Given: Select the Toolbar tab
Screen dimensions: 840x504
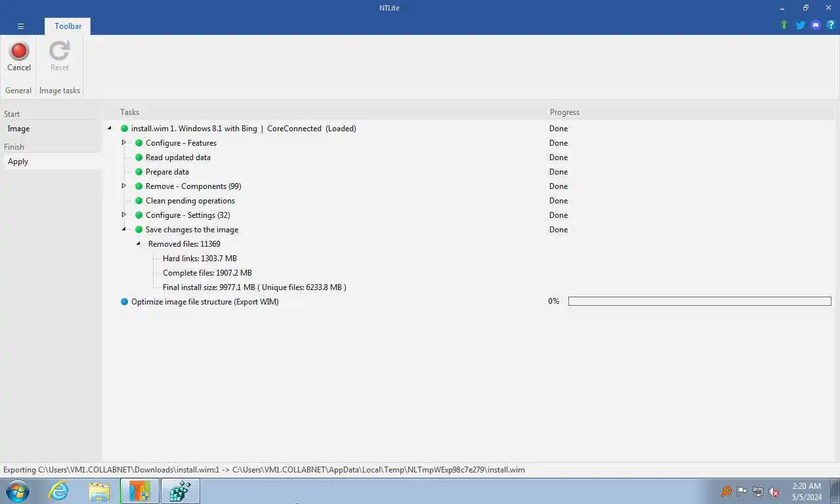Looking at the screenshot, I should pos(68,26).
